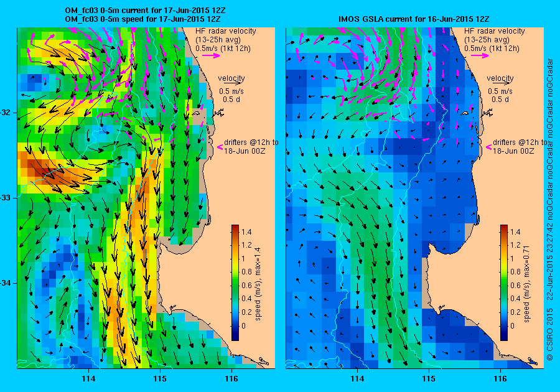Click the '116' longitude label under right map
The width and height of the screenshot is (560, 392).
click(x=500, y=379)
